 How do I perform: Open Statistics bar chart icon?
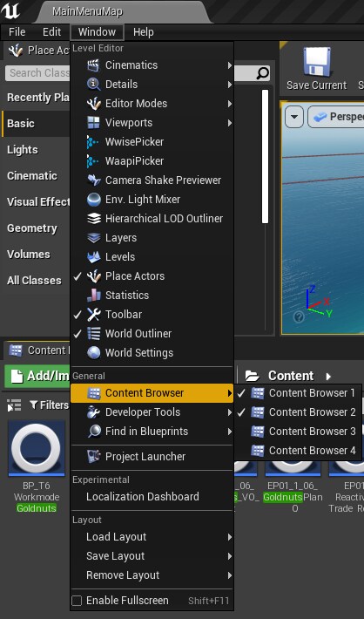point(93,295)
